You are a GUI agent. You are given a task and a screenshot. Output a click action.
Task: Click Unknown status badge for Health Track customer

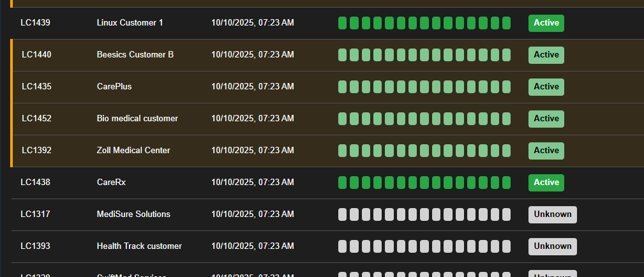pos(552,246)
